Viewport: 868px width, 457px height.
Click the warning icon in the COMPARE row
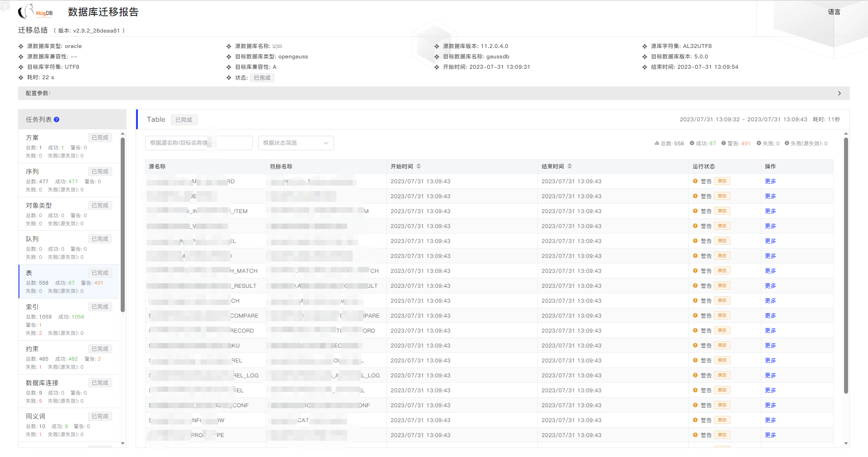pyautogui.click(x=695, y=316)
